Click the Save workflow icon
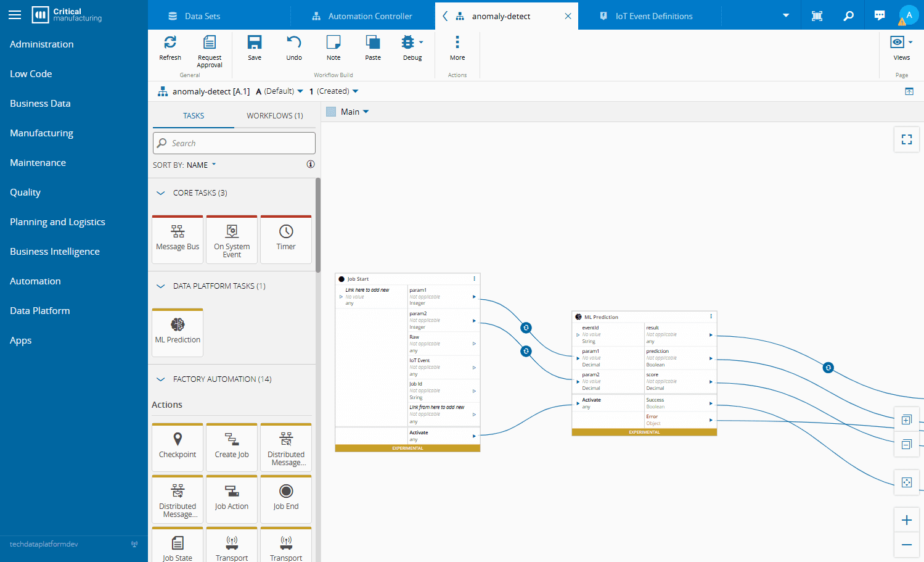924x562 pixels. point(254,48)
